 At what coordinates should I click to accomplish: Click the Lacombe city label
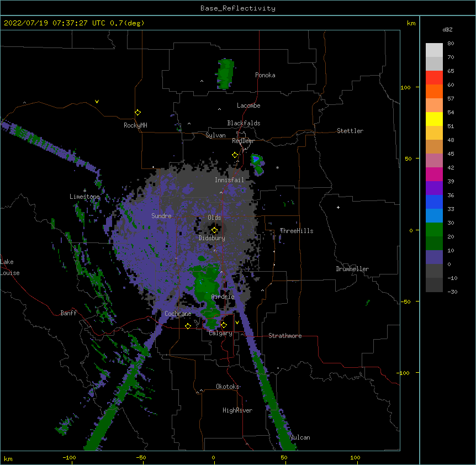click(x=248, y=105)
